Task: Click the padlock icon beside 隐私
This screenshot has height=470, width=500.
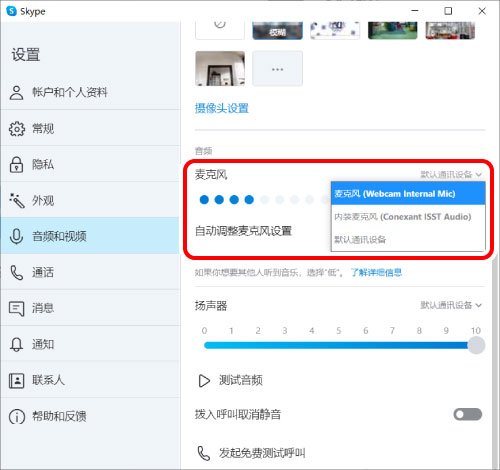Action: [16, 164]
